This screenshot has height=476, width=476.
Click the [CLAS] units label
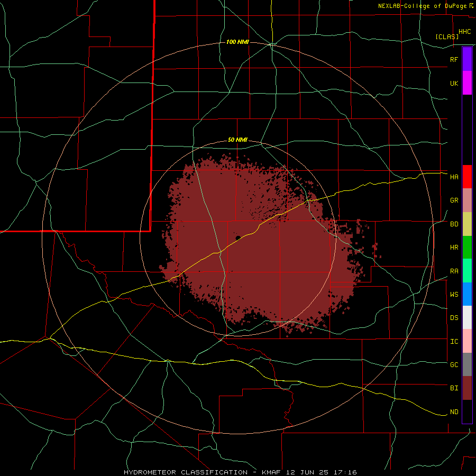447,36
